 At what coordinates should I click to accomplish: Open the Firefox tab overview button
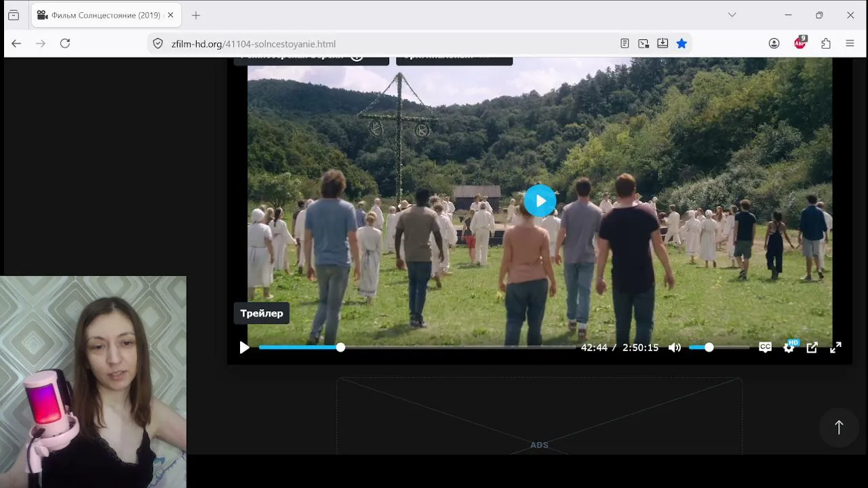(x=14, y=15)
